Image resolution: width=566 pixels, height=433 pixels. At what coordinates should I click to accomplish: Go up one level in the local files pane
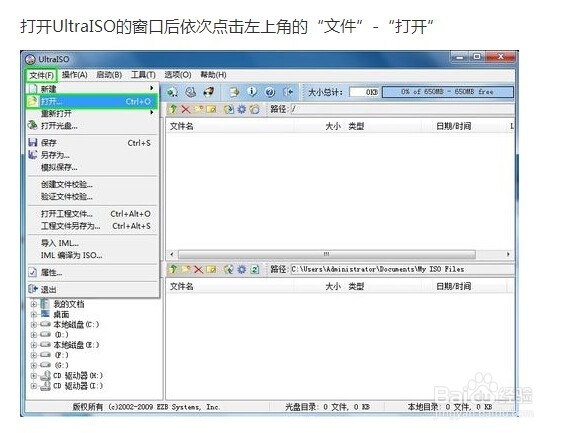click(x=173, y=269)
